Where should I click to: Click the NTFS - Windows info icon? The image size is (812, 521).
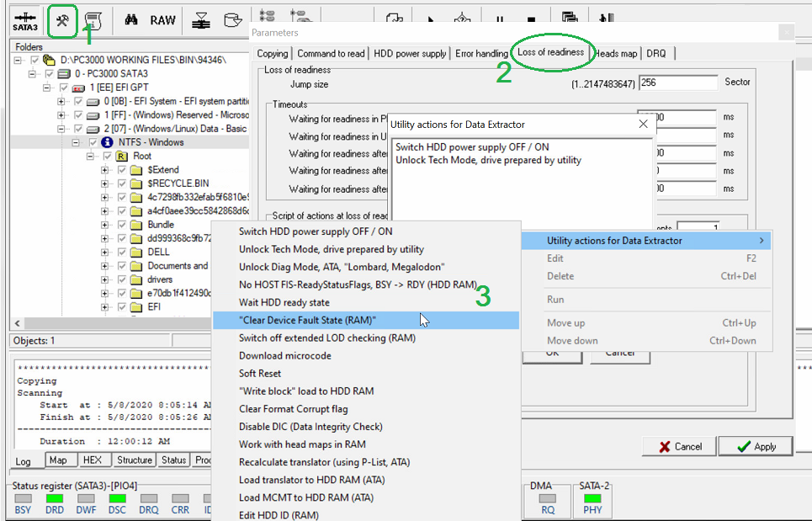click(108, 143)
